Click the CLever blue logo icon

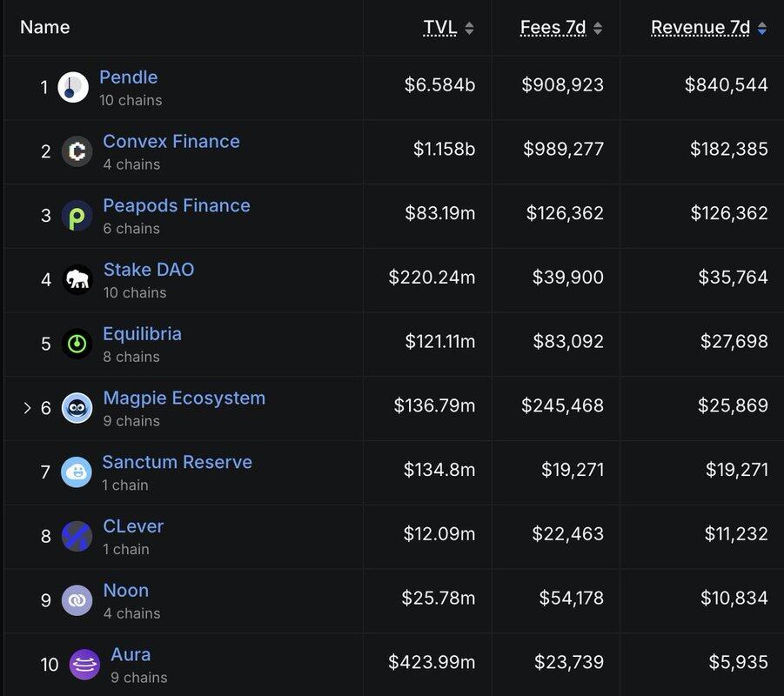pyautogui.click(x=77, y=536)
